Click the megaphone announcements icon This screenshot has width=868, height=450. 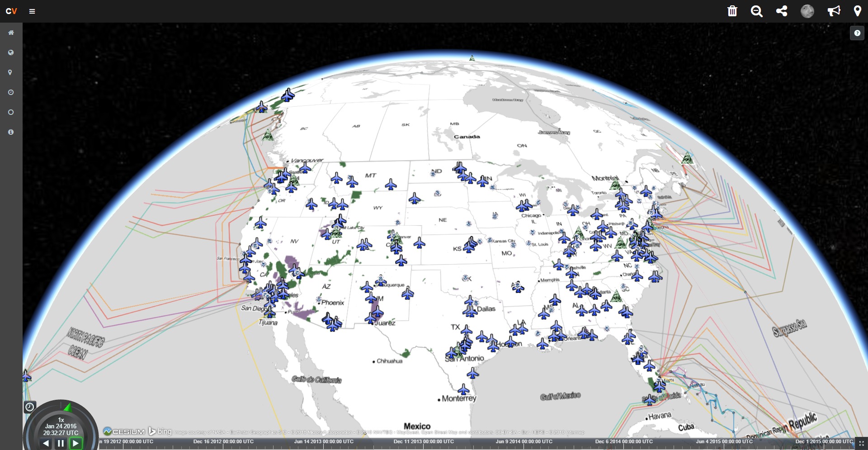[x=834, y=11]
